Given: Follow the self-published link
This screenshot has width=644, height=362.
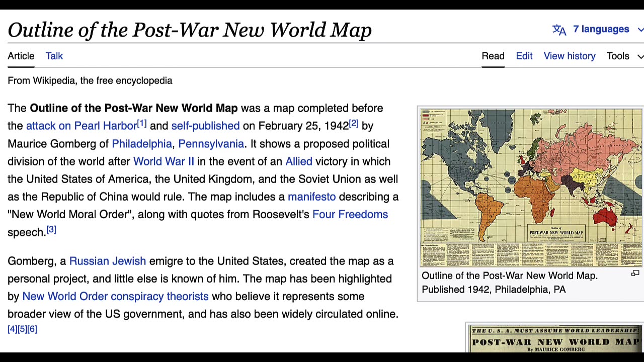Looking at the screenshot, I should coord(205,126).
